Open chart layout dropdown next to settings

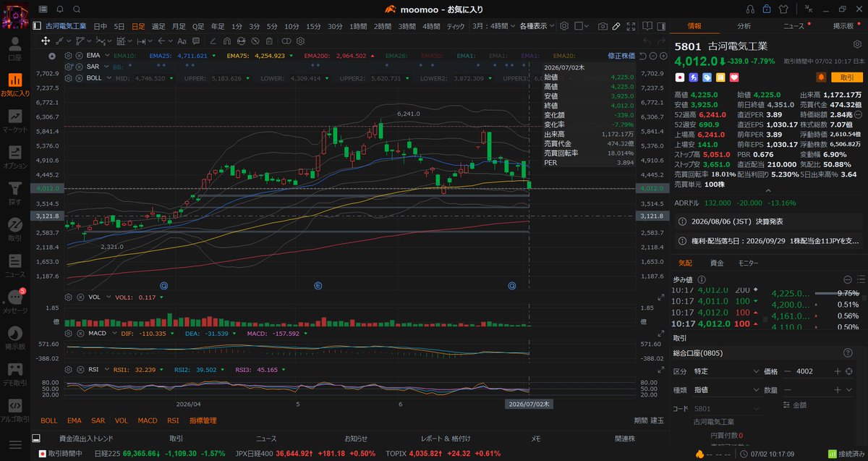(x=582, y=26)
